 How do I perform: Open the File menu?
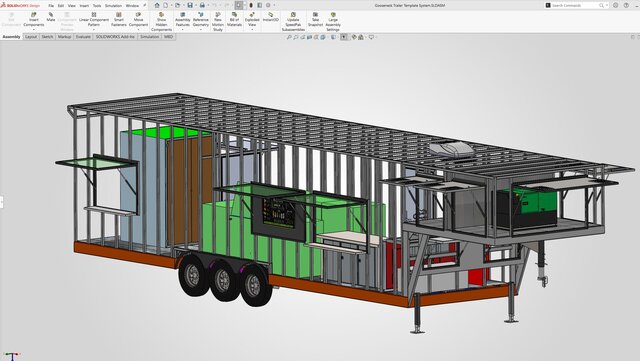[x=51, y=6]
